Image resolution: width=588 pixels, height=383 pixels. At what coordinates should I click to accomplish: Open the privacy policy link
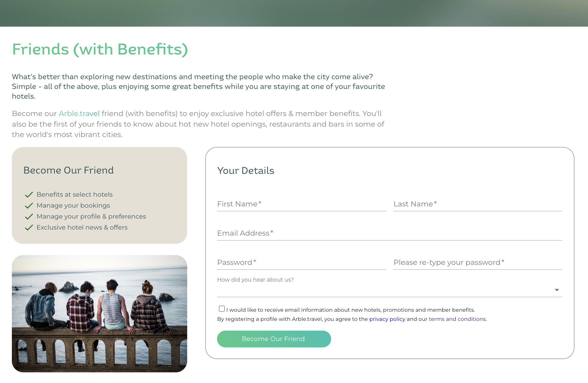coord(387,319)
